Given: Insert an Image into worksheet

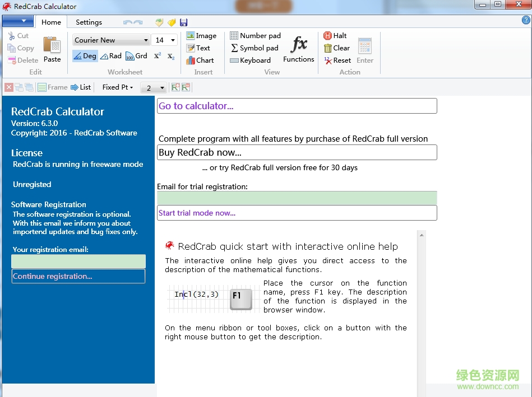Looking at the screenshot, I should 201,36.
